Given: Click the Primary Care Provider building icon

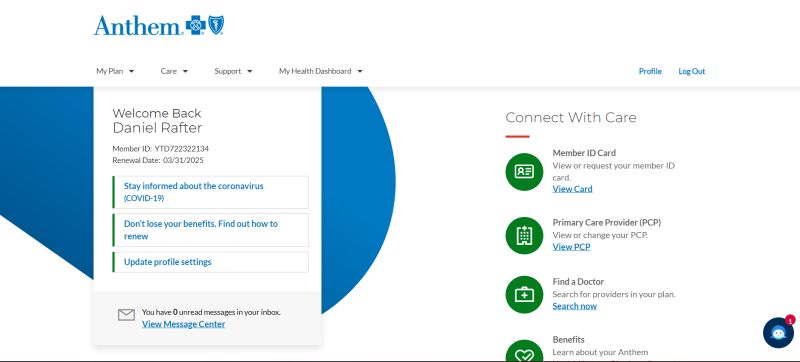Looking at the screenshot, I should (524, 236).
